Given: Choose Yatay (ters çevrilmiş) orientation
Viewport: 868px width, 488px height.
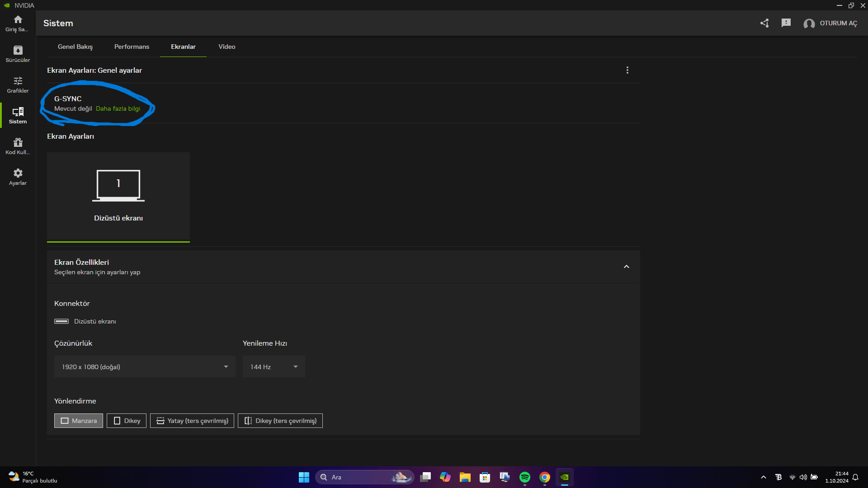Looking at the screenshot, I should pyautogui.click(x=192, y=421).
